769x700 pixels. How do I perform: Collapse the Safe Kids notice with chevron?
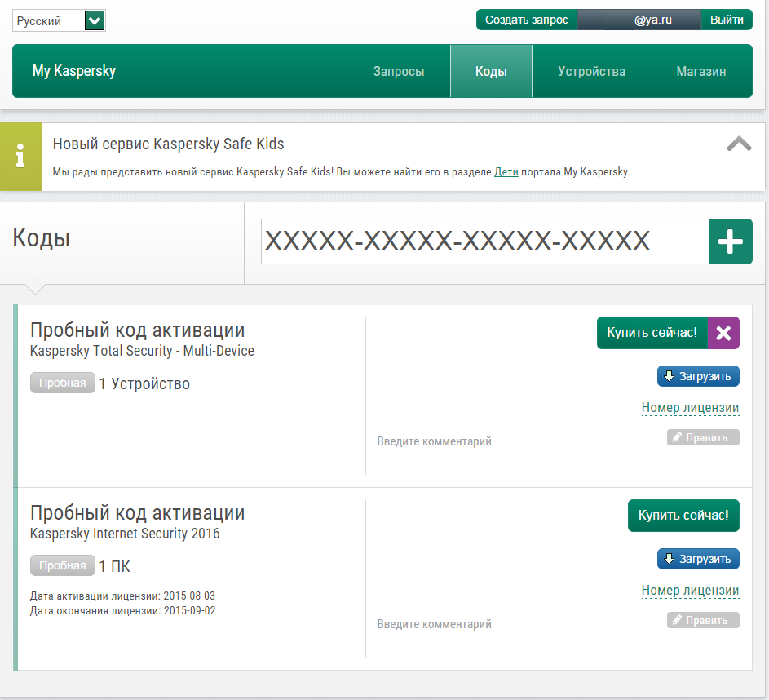point(739,144)
